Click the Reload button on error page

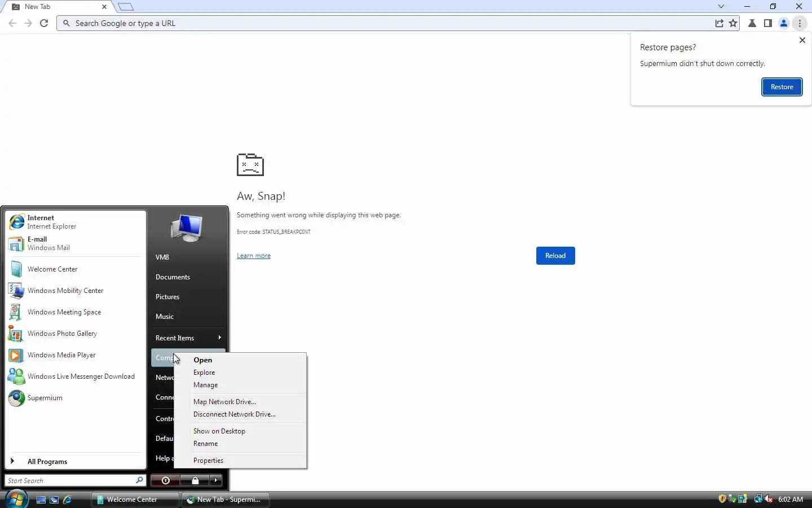[555, 256]
